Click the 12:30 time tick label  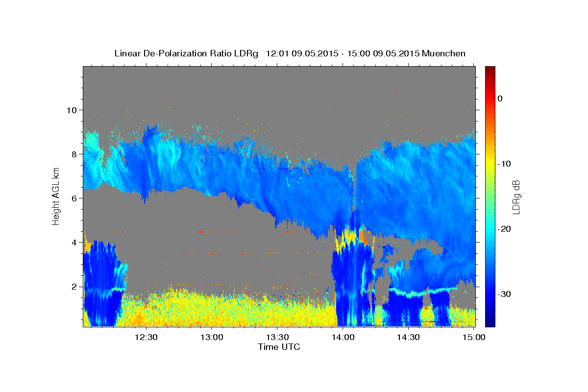pyautogui.click(x=146, y=337)
